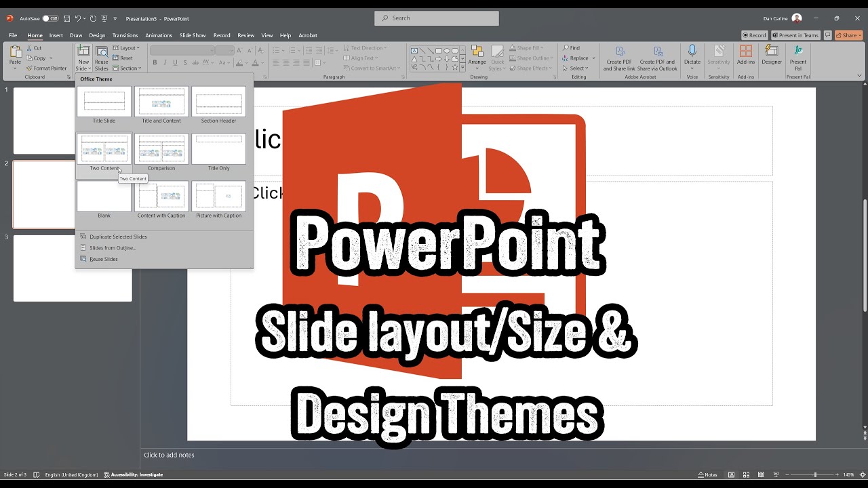Screen dimensions: 868x488
Task: Open the Select dropdown
Action: (x=576, y=68)
